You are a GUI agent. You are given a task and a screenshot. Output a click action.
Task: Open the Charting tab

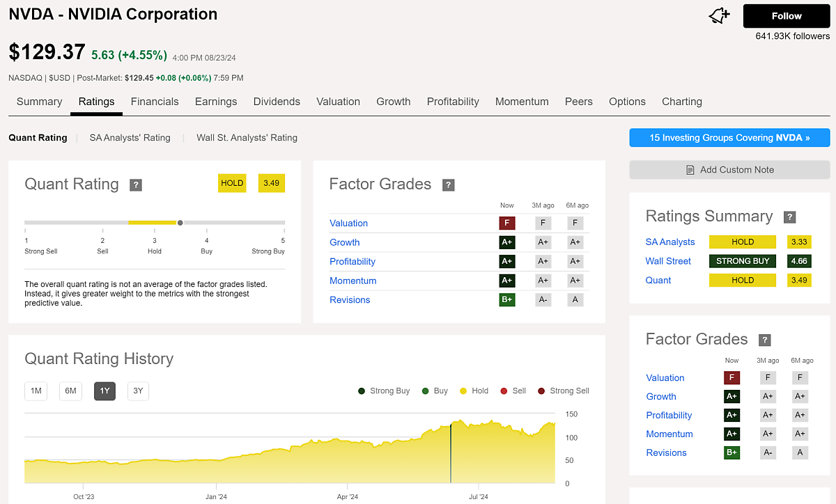pyautogui.click(x=682, y=102)
